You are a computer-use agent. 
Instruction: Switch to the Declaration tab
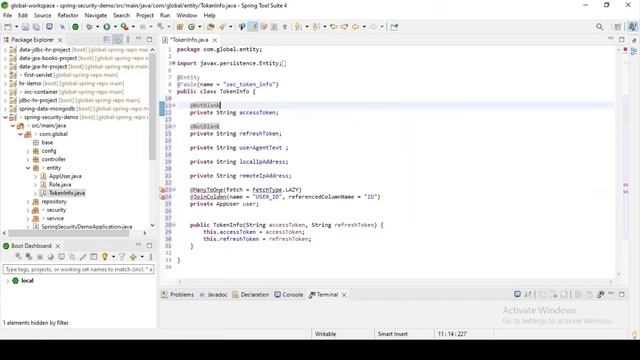251,294
